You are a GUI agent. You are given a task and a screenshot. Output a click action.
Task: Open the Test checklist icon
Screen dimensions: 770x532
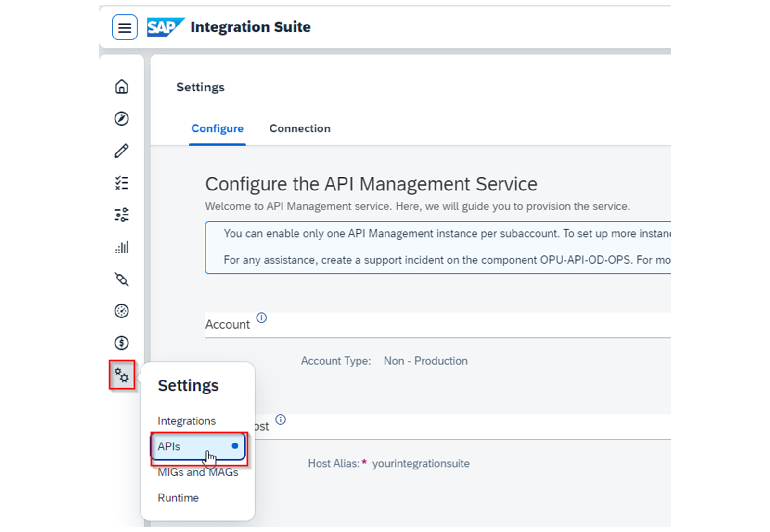122,183
